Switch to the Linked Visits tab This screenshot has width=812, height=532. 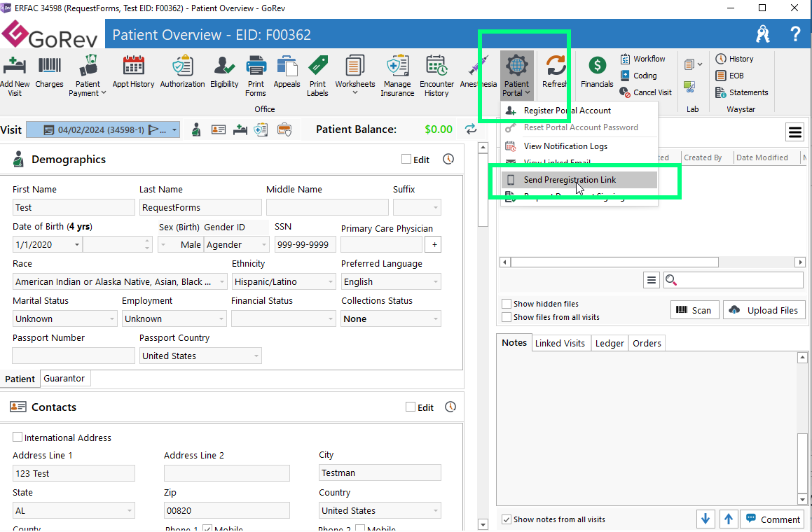click(560, 343)
